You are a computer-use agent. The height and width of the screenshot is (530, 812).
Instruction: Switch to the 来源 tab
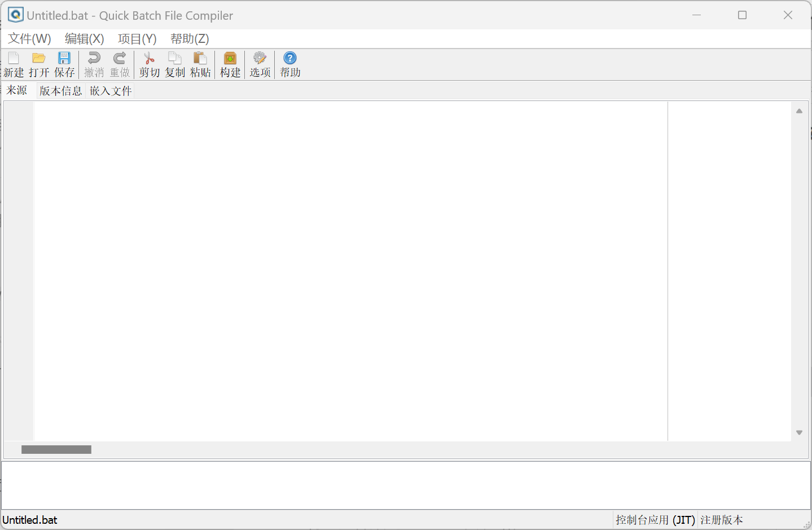[17, 90]
